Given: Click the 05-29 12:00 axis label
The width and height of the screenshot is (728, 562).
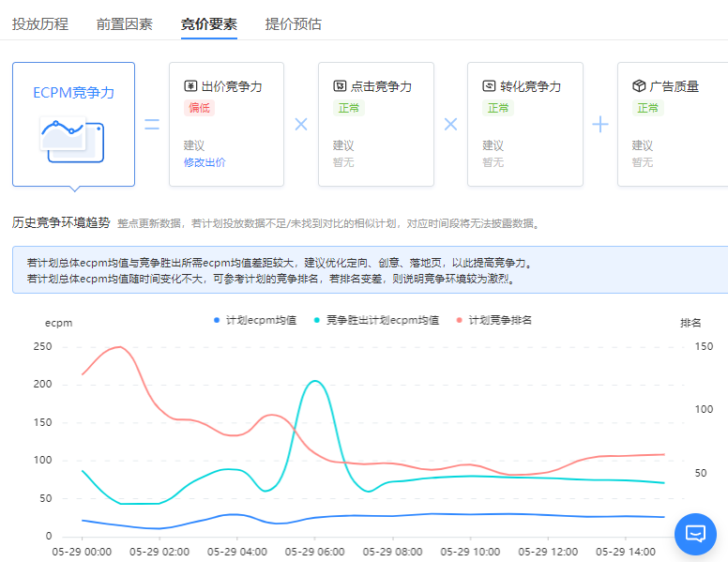Looking at the screenshot, I should pos(548,552).
